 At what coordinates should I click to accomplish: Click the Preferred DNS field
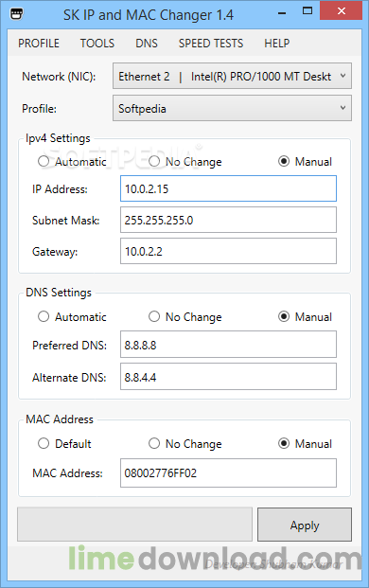coord(228,345)
